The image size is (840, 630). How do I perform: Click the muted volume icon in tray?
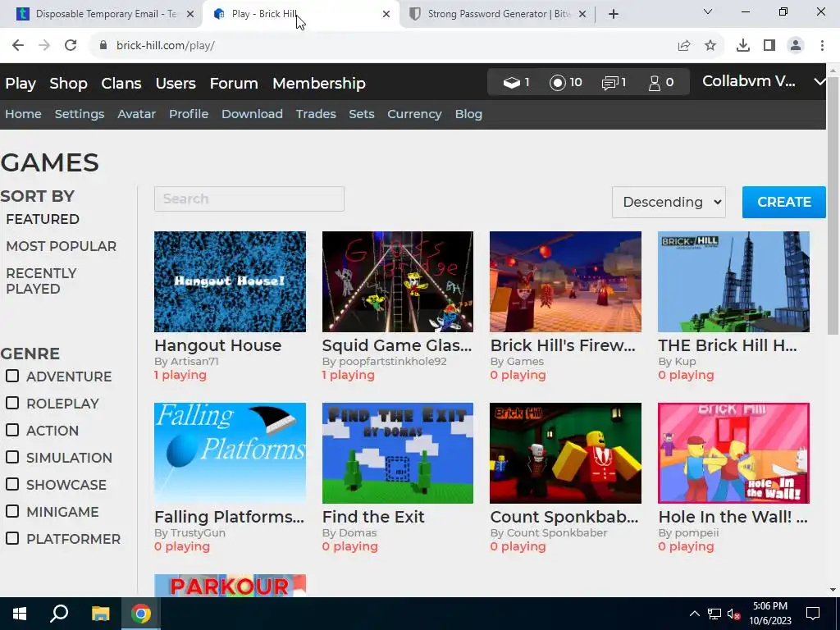pos(733,614)
